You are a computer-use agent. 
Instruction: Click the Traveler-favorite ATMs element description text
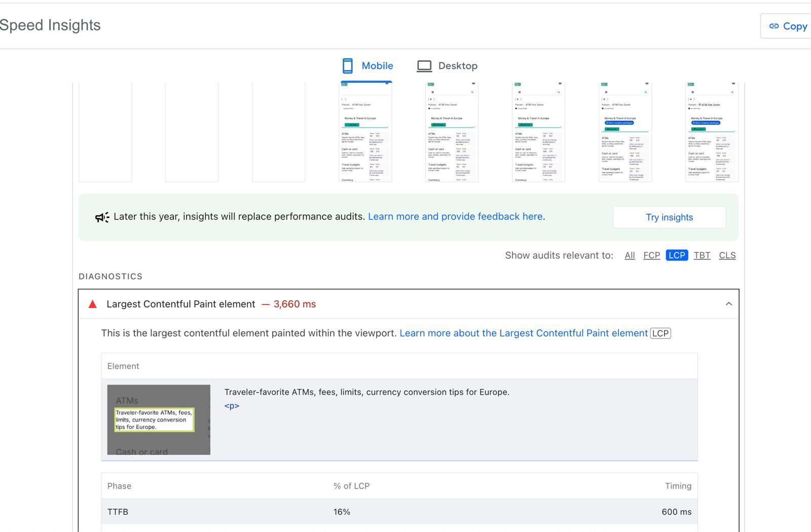click(367, 392)
